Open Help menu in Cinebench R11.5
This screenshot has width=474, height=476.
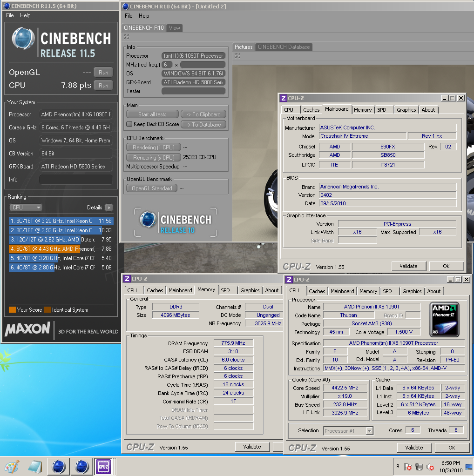coord(25,15)
